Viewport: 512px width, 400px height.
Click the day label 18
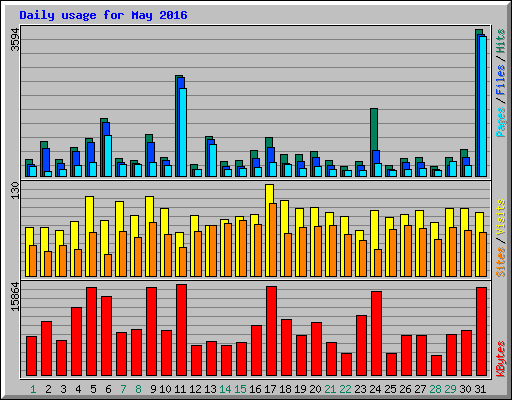click(x=285, y=389)
